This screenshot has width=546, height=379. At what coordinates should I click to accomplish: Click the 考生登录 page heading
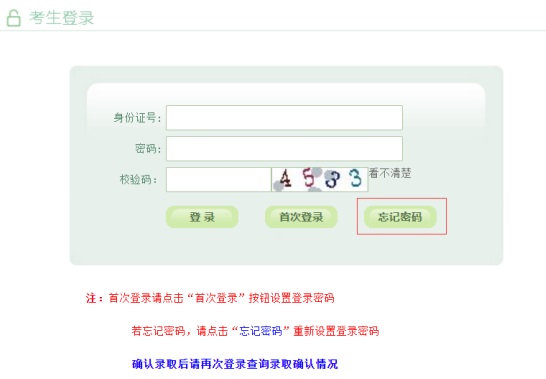tap(62, 18)
